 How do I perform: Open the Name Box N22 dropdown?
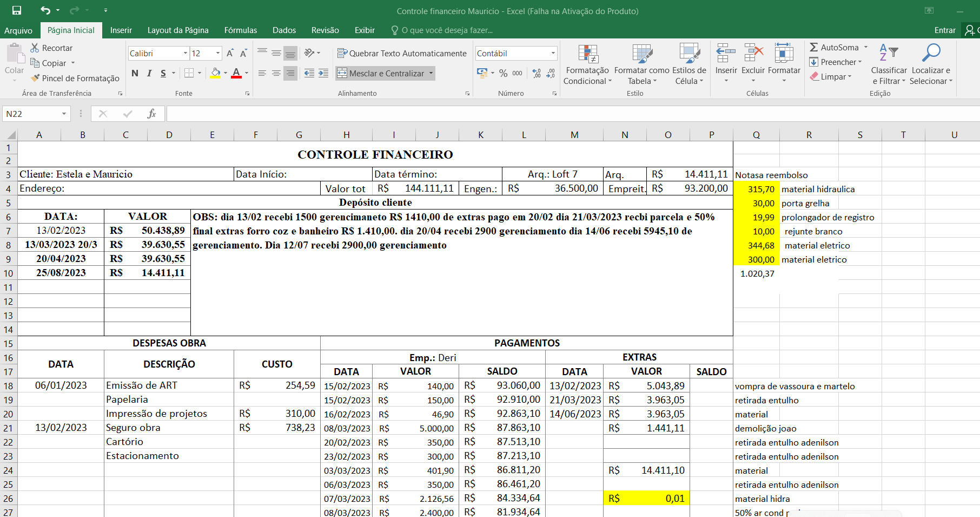click(64, 114)
